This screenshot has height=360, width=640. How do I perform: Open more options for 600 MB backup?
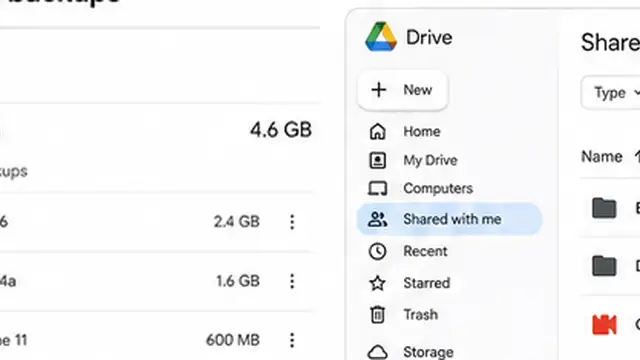coord(292,340)
